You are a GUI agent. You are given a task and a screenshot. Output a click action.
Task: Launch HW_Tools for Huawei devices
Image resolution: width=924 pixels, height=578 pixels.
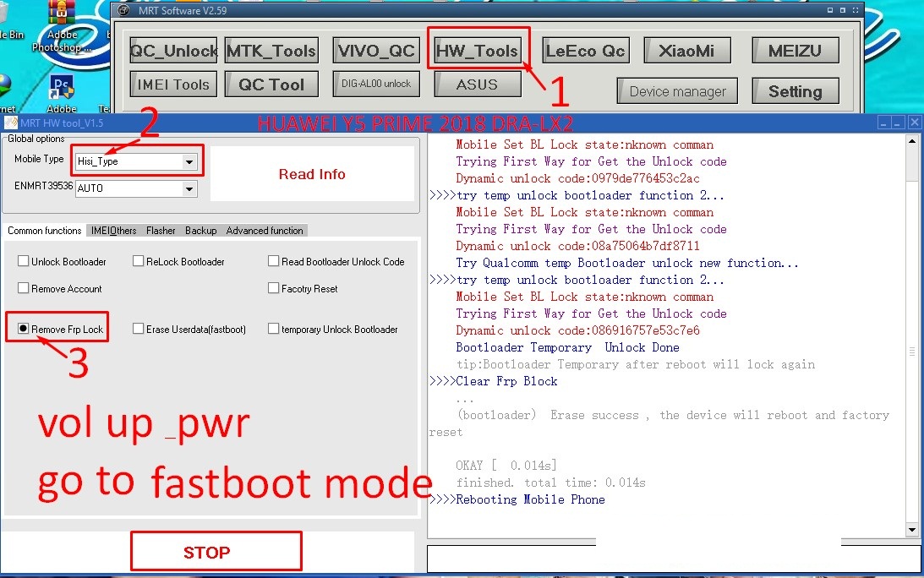tap(478, 51)
